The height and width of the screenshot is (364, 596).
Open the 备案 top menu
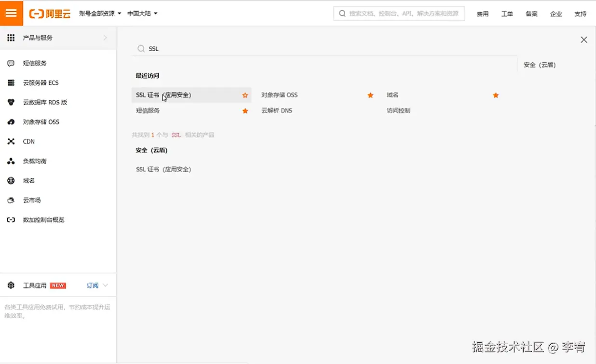tap(531, 14)
